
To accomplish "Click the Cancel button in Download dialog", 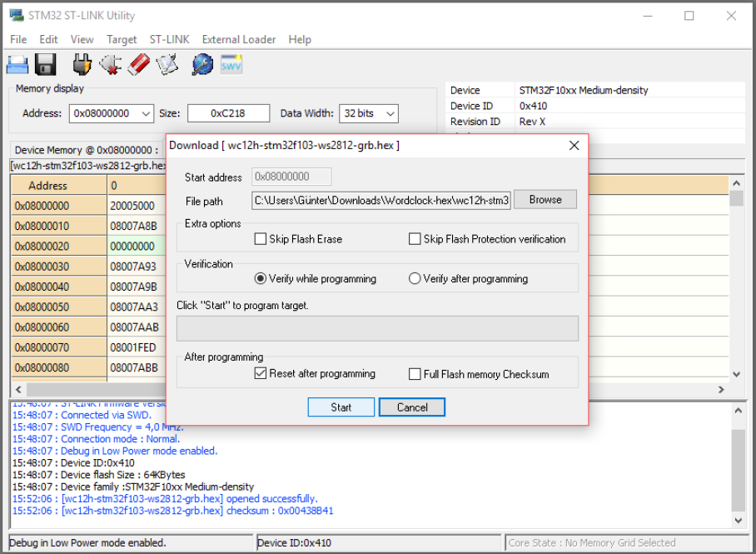I will click(x=412, y=407).
